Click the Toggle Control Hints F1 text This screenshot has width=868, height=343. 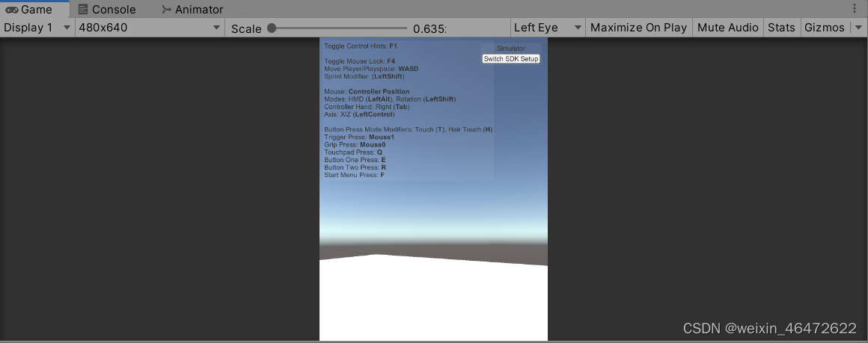361,46
